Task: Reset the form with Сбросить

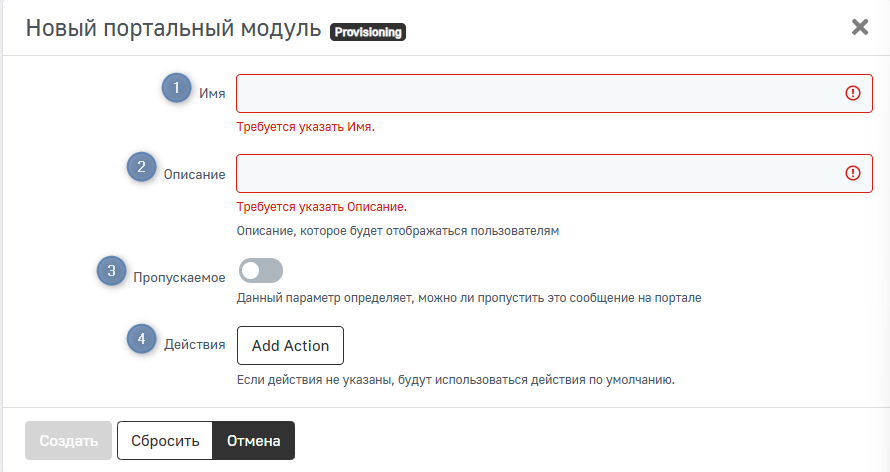Action: tap(165, 440)
